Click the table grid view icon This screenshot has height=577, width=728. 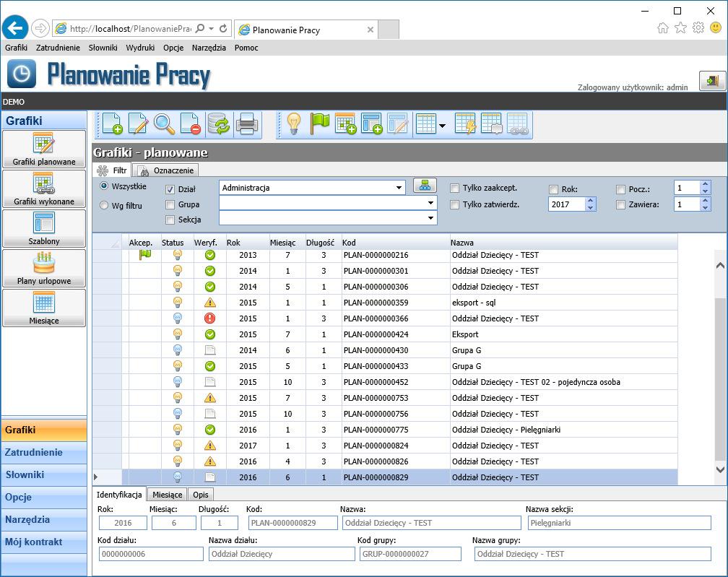click(426, 124)
